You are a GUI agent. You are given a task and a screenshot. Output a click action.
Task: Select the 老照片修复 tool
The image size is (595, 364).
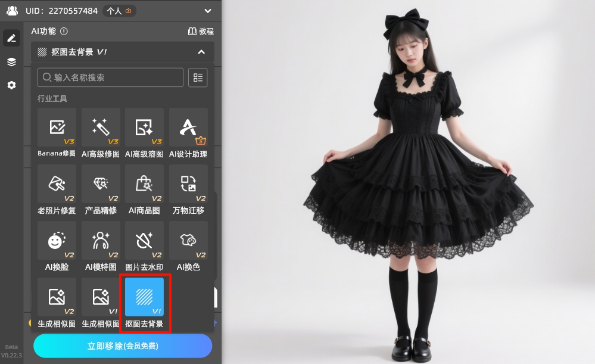[57, 184]
